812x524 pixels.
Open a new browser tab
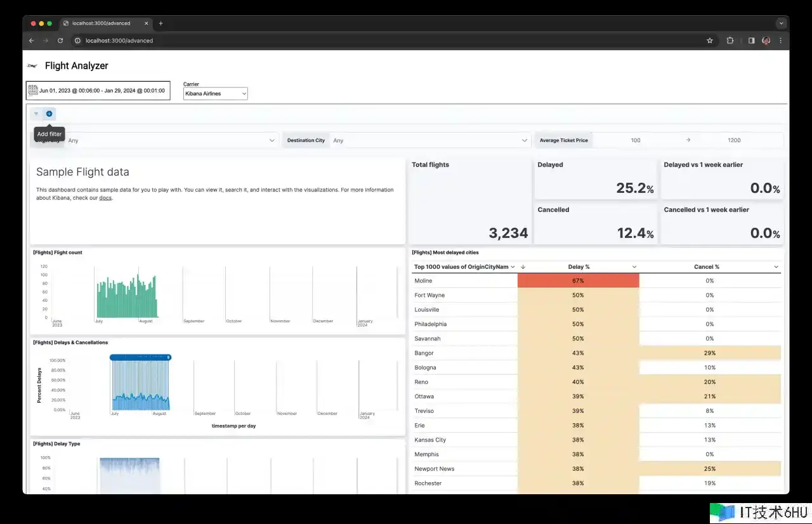[160, 23]
